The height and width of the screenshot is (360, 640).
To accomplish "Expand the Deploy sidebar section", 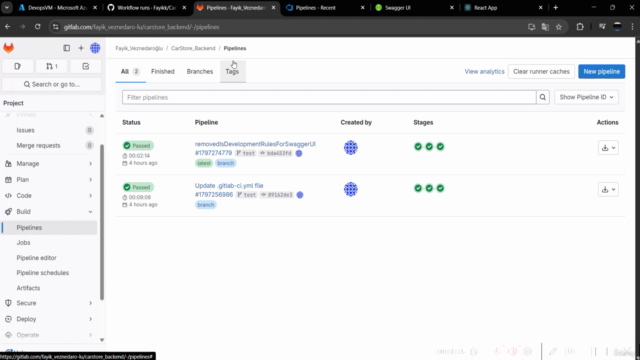I will 49,319.
